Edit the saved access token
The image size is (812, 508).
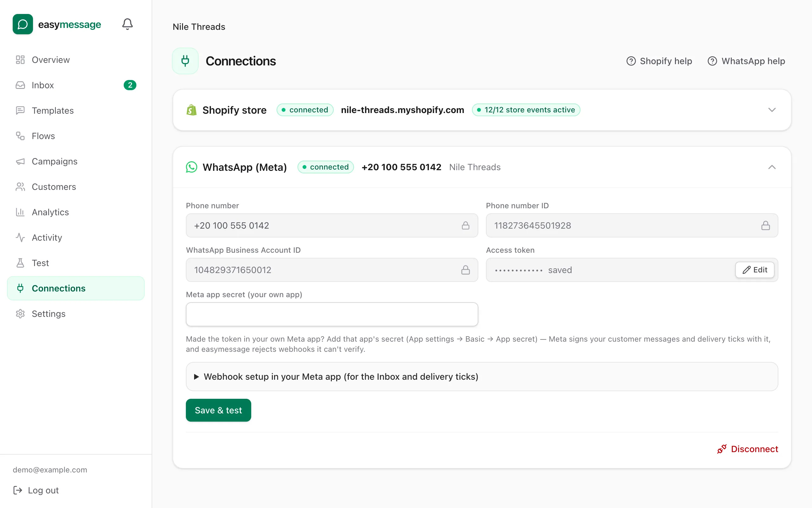755,270
